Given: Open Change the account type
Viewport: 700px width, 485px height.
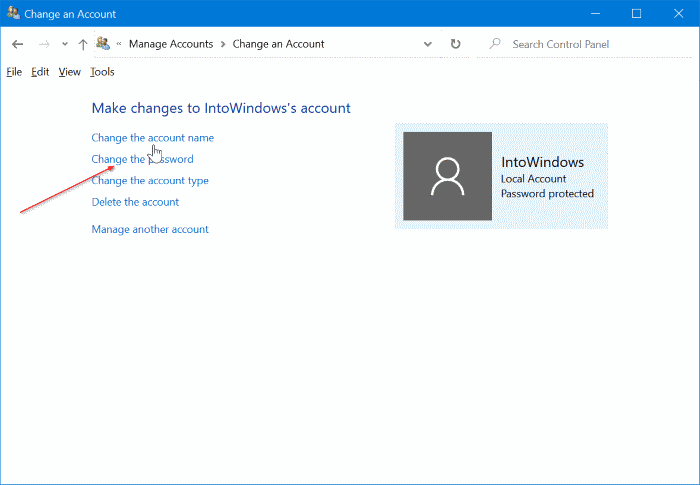Looking at the screenshot, I should [150, 180].
